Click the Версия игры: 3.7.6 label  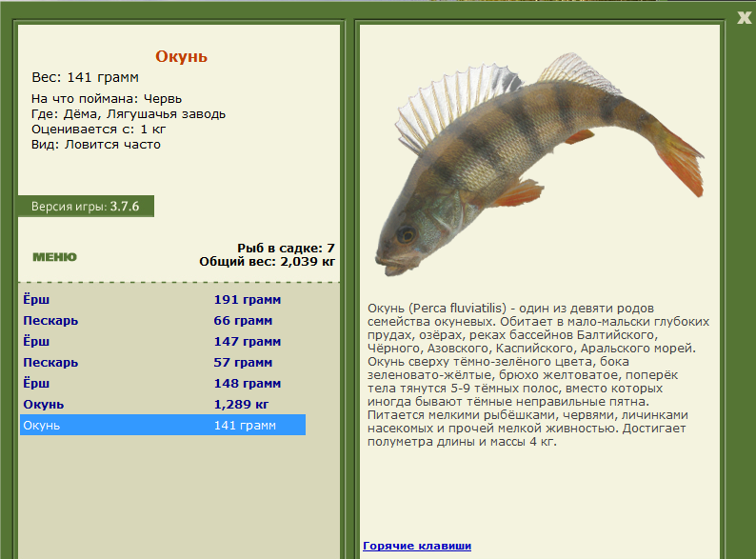(86, 207)
